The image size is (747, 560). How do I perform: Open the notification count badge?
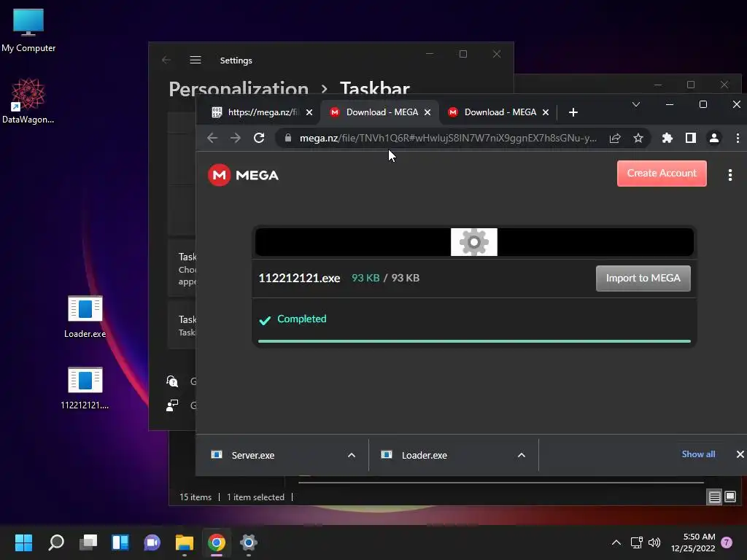[727, 542]
